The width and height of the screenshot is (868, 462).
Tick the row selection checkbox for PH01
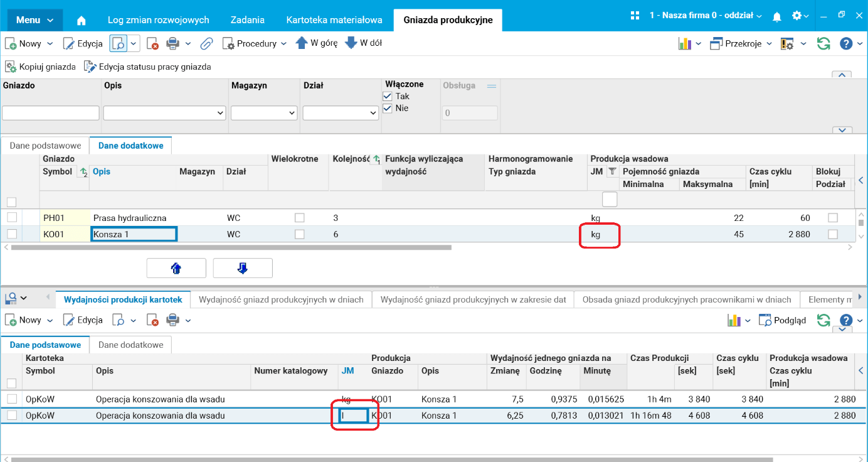[x=11, y=217]
